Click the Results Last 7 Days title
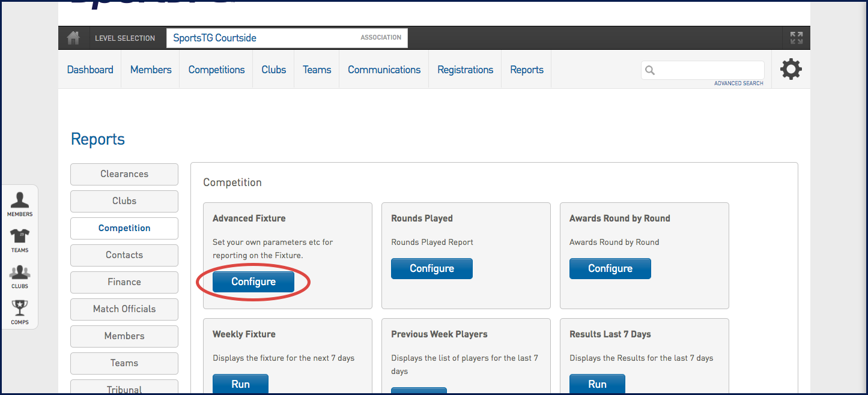Image resolution: width=868 pixels, height=395 pixels. point(610,334)
